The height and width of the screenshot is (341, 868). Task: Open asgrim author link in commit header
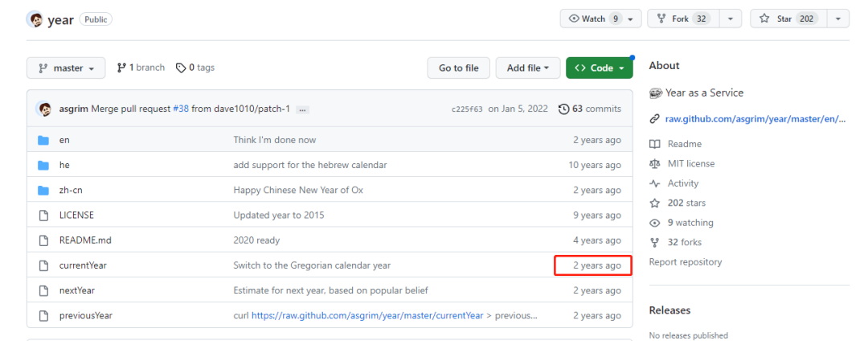(74, 109)
